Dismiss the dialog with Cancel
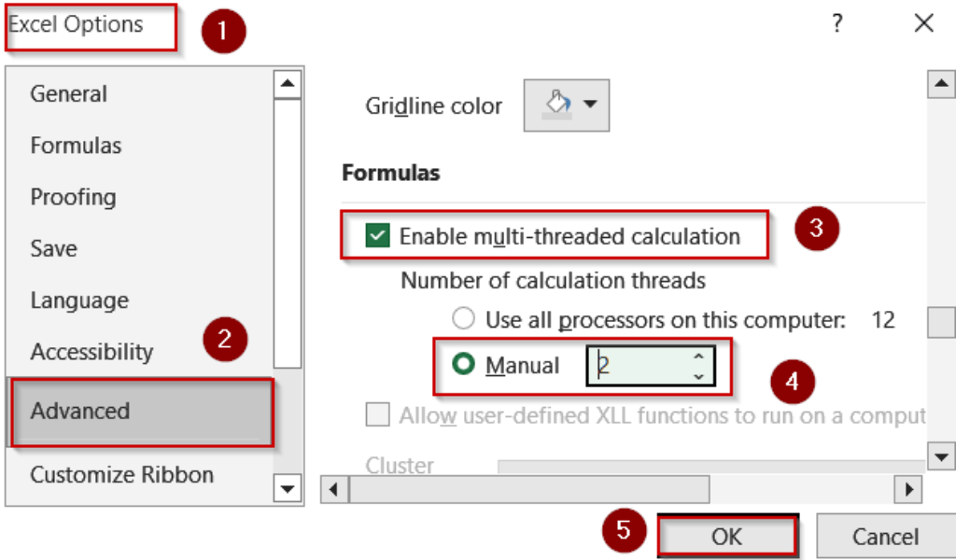The width and height of the screenshot is (956, 560). click(884, 536)
